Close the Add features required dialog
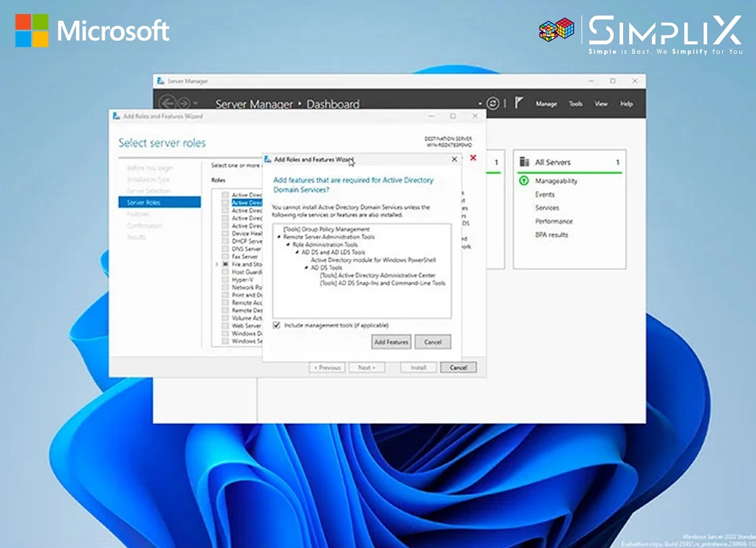This screenshot has height=548, width=756. (x=454, y=160)
